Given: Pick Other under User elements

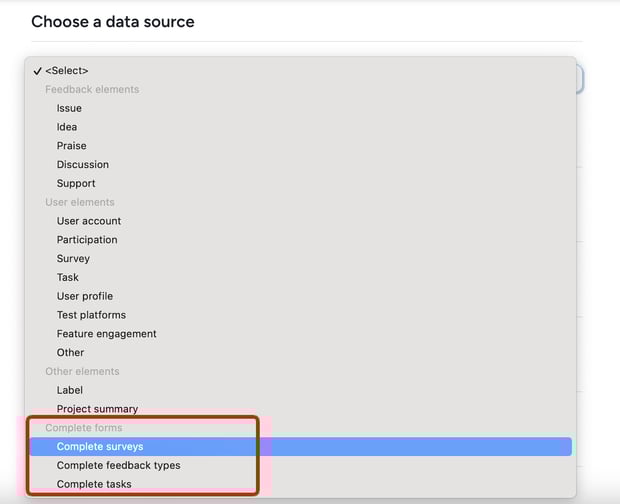Looking at the screenshot, I should 301,353.
